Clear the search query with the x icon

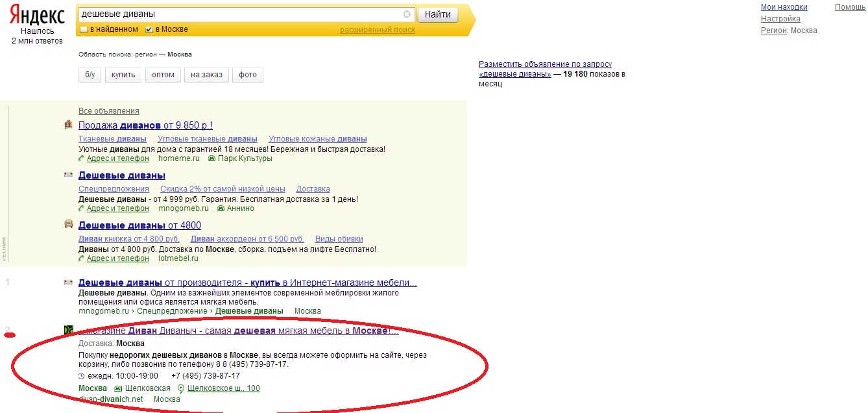pyautogui.click(x=407, y=14)
